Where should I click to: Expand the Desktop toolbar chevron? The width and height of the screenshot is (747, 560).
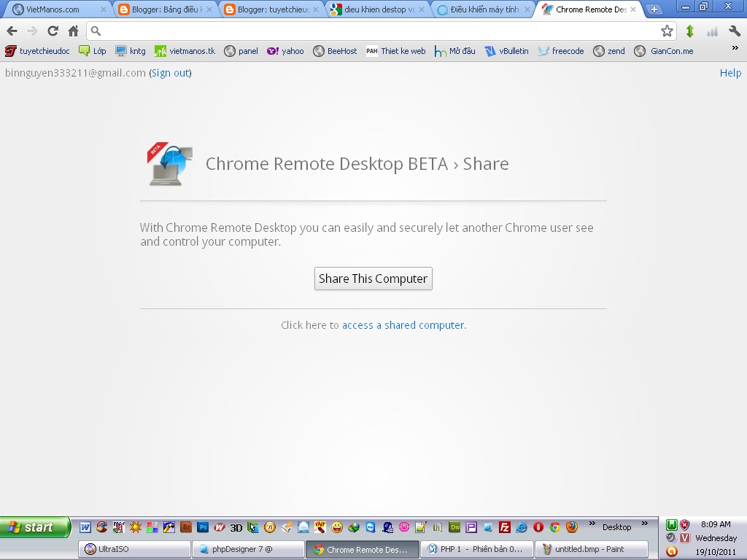pyautogui.click(x=645, y=524)
